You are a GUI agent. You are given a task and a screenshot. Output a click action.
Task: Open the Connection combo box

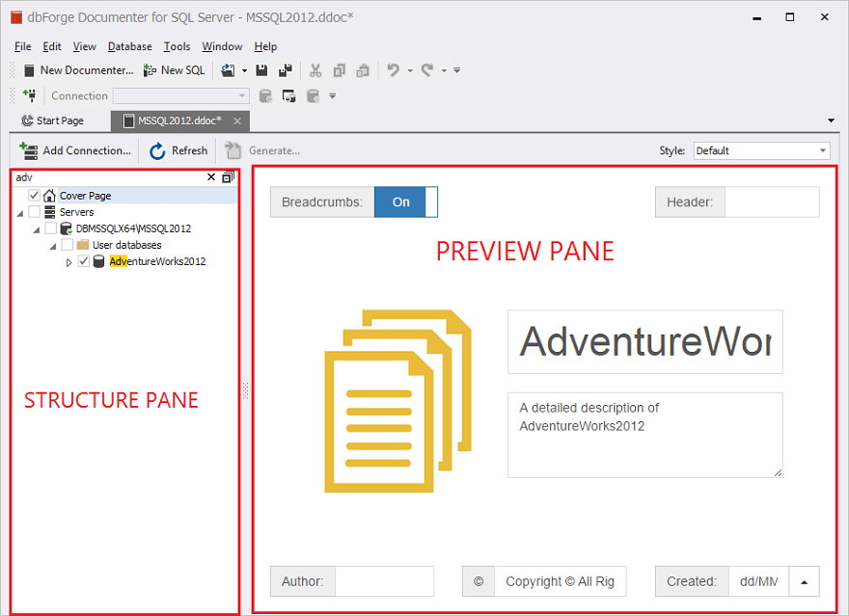(180, 95)
